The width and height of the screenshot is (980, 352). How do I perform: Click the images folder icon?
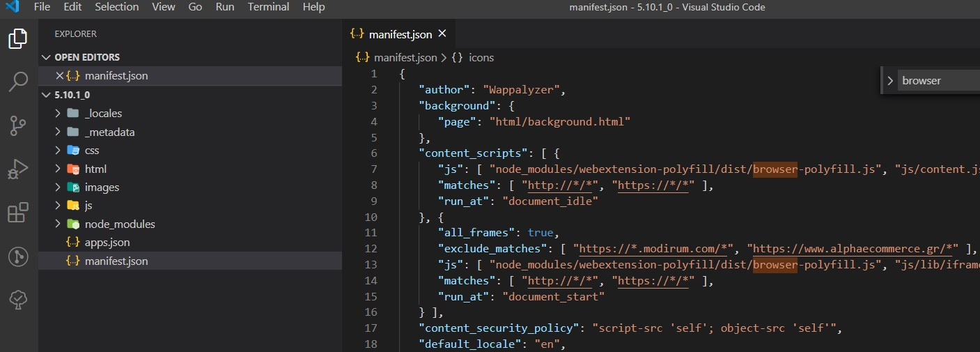point(73,187)
